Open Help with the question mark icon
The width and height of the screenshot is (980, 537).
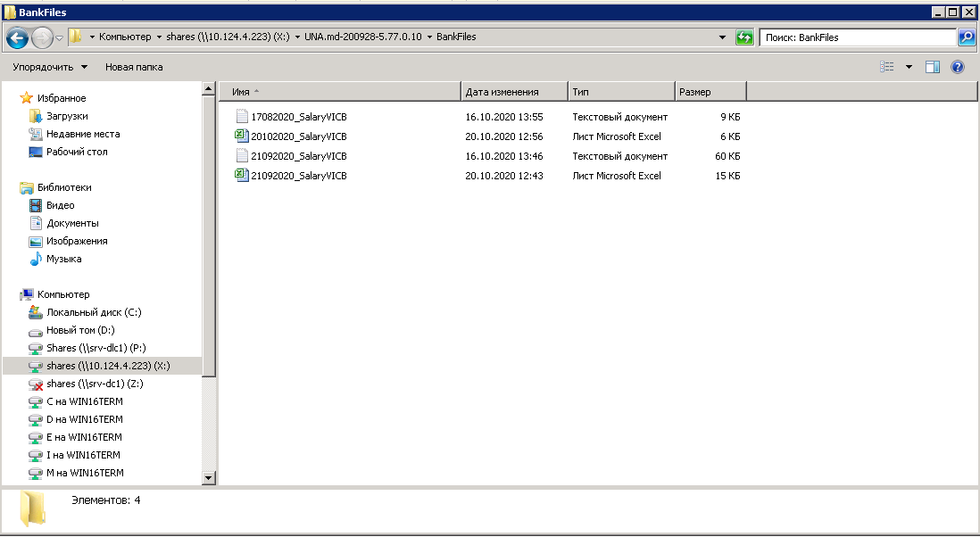957,67
